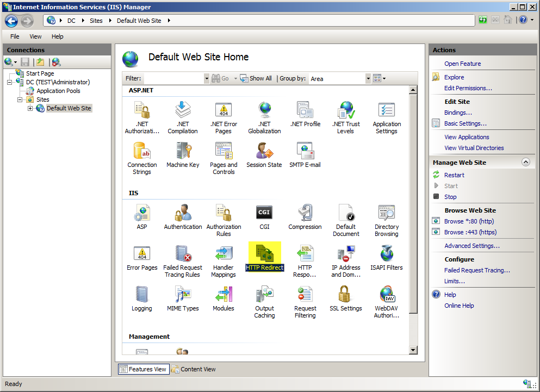
Task: Click the refresh page toolbar icon
Action: pos(483,20)
